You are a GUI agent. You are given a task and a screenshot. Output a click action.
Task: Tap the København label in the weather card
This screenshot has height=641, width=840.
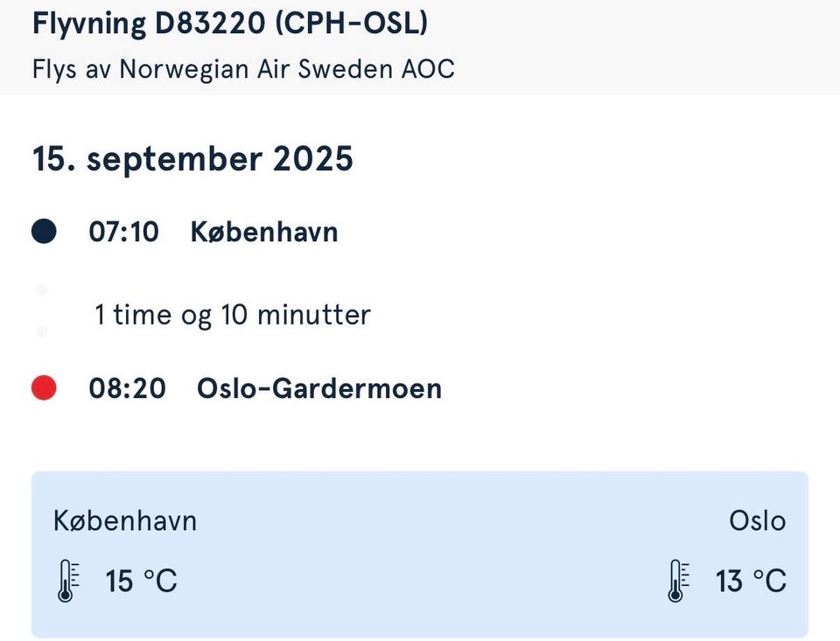point(125,521)
